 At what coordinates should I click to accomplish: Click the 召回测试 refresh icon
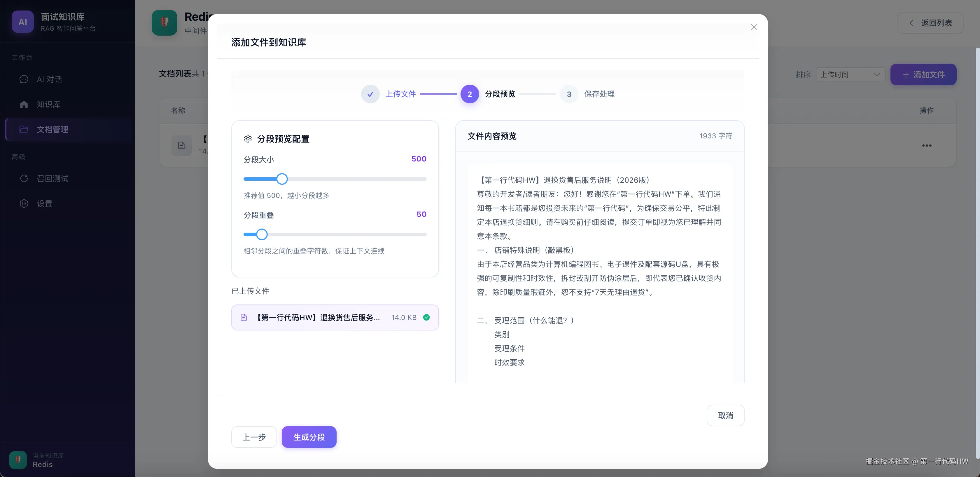click(x=24, y=179)
